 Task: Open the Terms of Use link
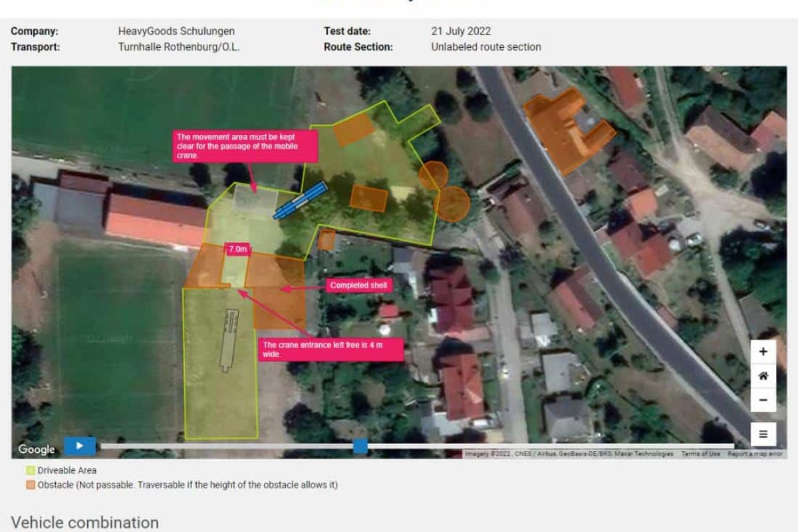point(700,454)
